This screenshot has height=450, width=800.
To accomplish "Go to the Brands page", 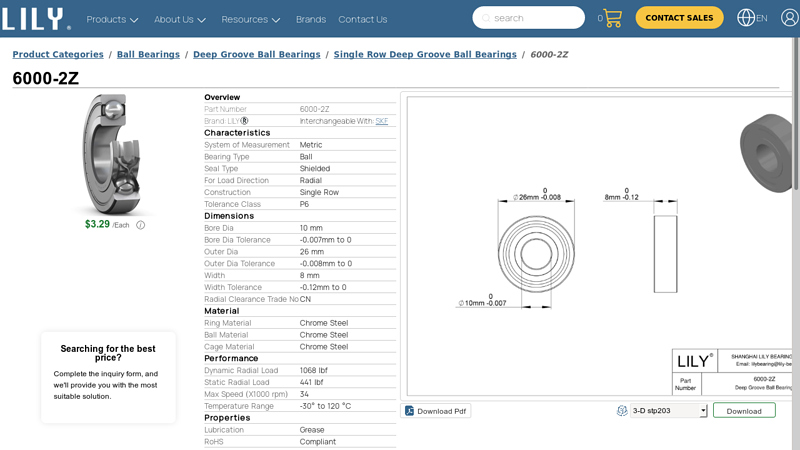I will (x=311, y=19).
